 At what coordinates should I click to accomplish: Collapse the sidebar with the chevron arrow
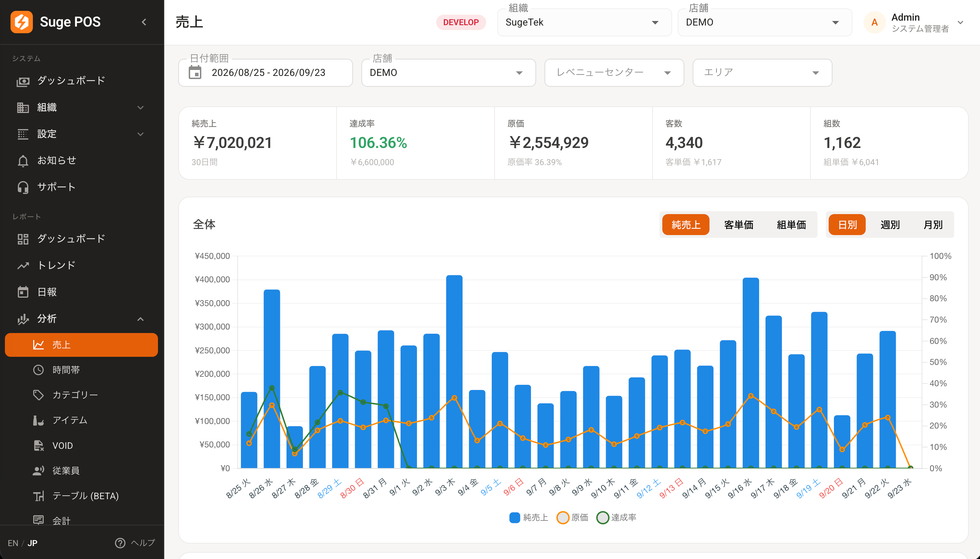click(144, 22)
